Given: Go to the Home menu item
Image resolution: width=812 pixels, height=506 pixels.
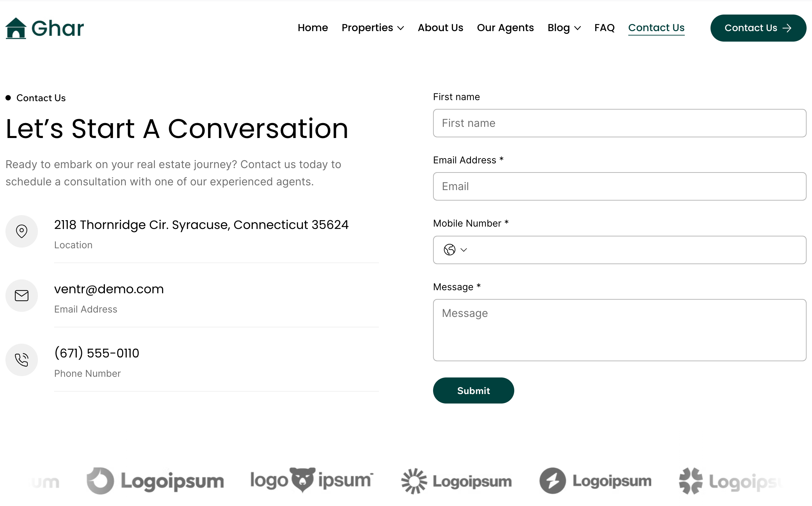Looking at the screenshot, I should click(313, 28).
